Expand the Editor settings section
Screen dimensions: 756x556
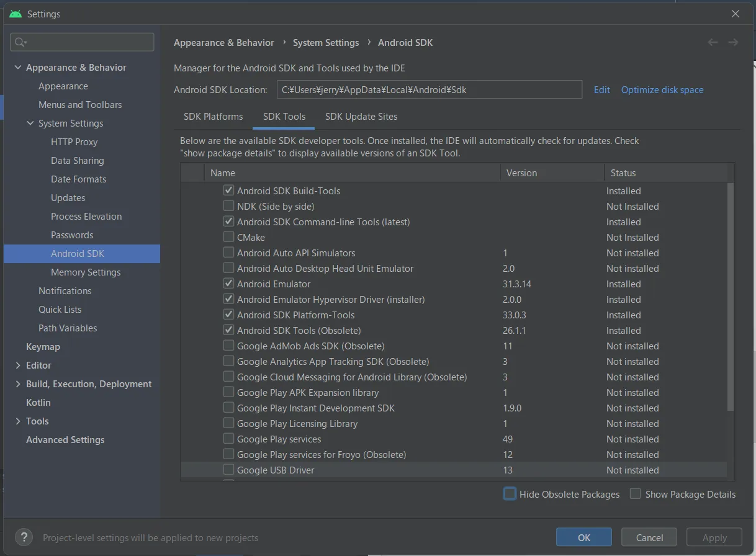(x=17, y=365)
